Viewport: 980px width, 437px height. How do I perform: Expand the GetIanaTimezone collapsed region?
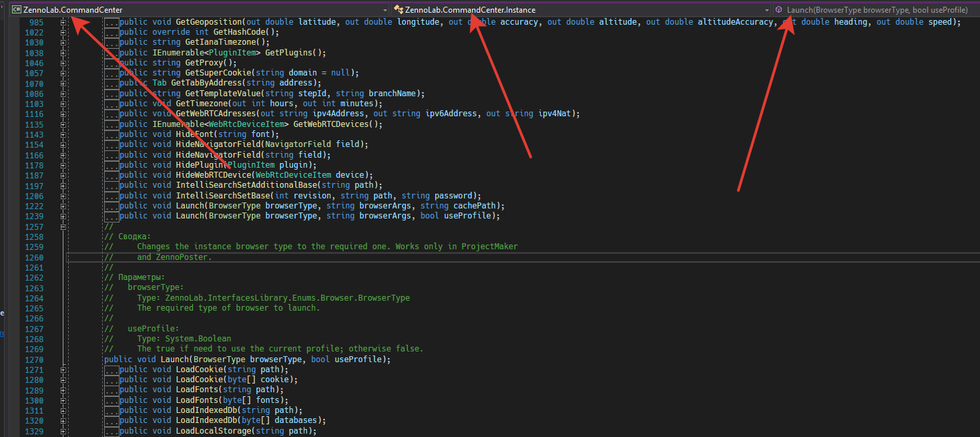pos(63,42)
